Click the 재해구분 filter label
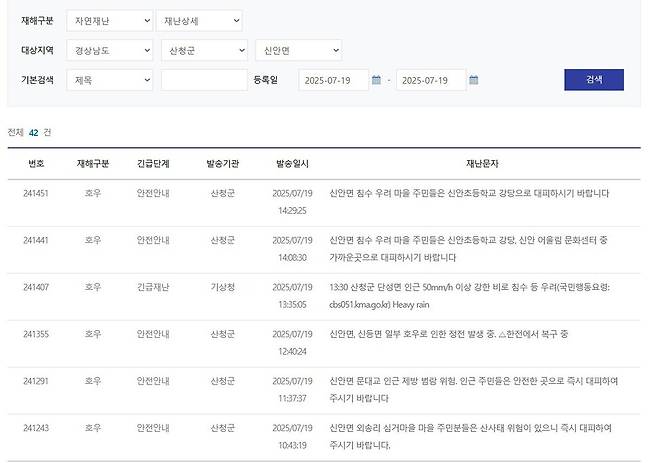This screenshot has width=658, height=463. [37, 21]
